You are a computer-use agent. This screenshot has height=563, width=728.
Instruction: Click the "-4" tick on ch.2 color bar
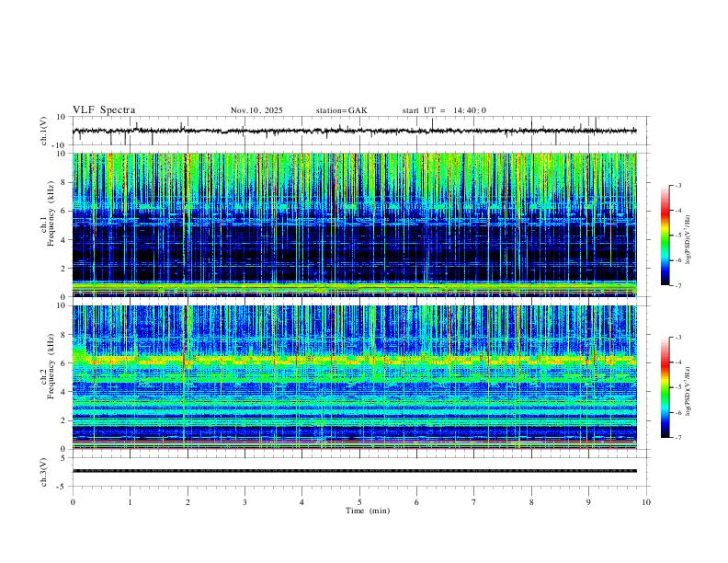coord(677,362)
